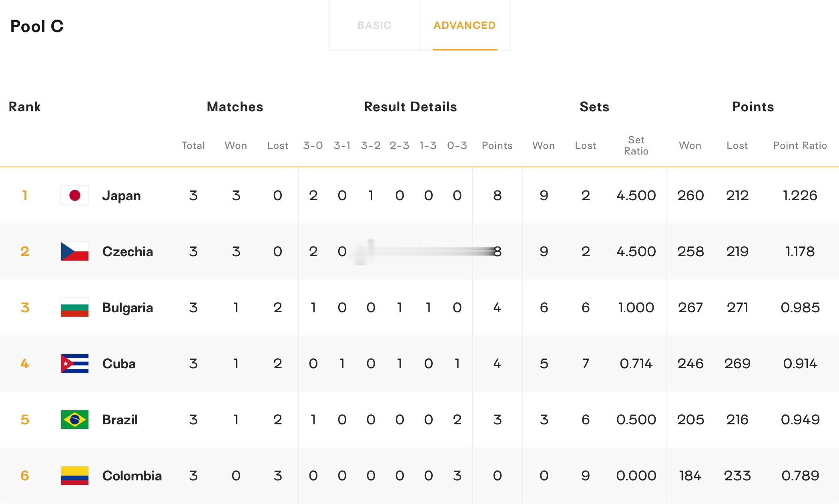Open the Colombia team link
The height and width of the screenshot is (504, 839).
coord(132,476)
